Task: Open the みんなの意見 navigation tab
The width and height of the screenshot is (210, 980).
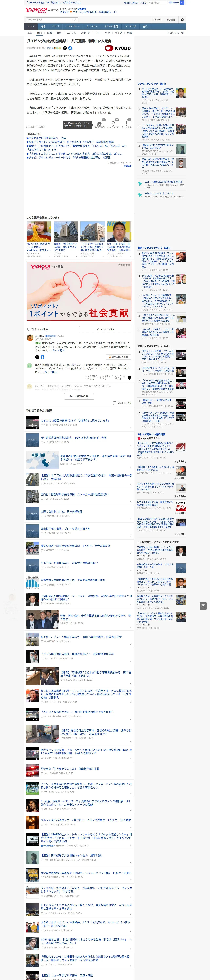Action: coord(111,27)
